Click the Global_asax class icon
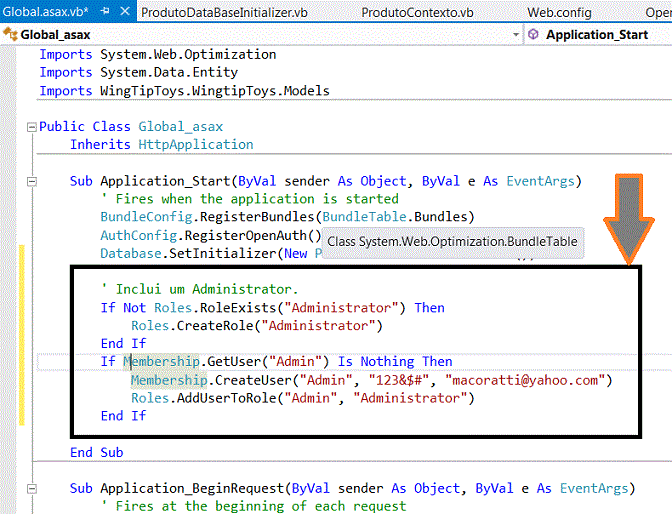Image resolution: width=672 pixels, height=514 pixels. pos(10,34)
